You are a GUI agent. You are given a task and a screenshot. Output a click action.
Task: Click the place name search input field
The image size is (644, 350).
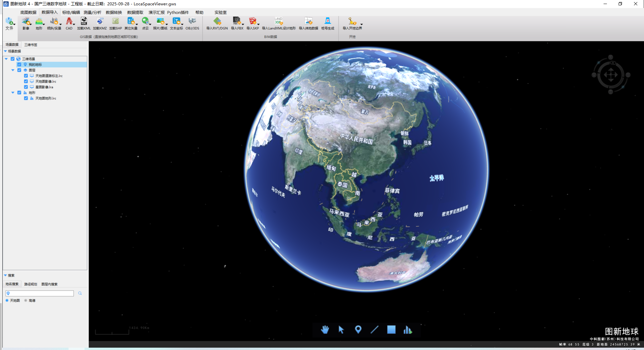click(x=40, y=293)
